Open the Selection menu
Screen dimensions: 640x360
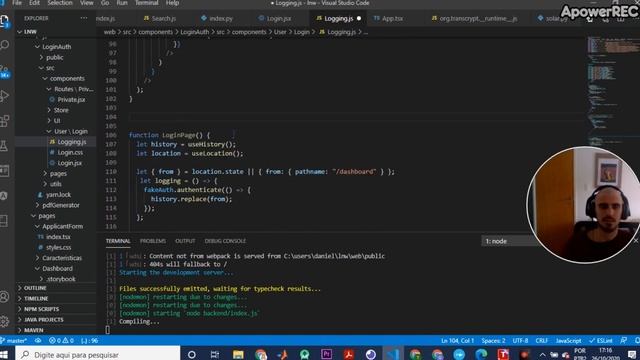click(60, 3)
